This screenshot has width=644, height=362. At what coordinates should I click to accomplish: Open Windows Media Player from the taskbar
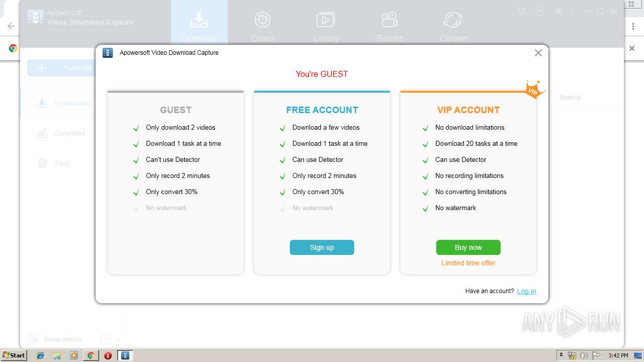(74, 355)
